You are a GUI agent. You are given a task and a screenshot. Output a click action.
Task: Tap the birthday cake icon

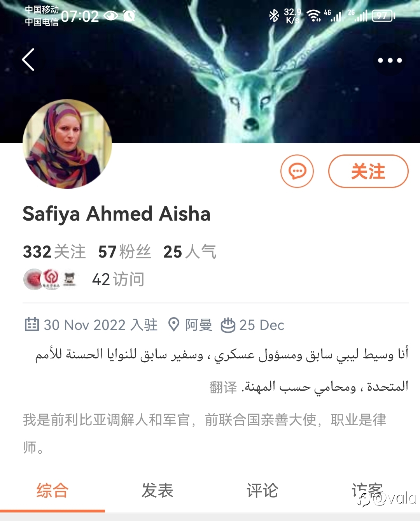pyautogui.click(x=228, y=325)
